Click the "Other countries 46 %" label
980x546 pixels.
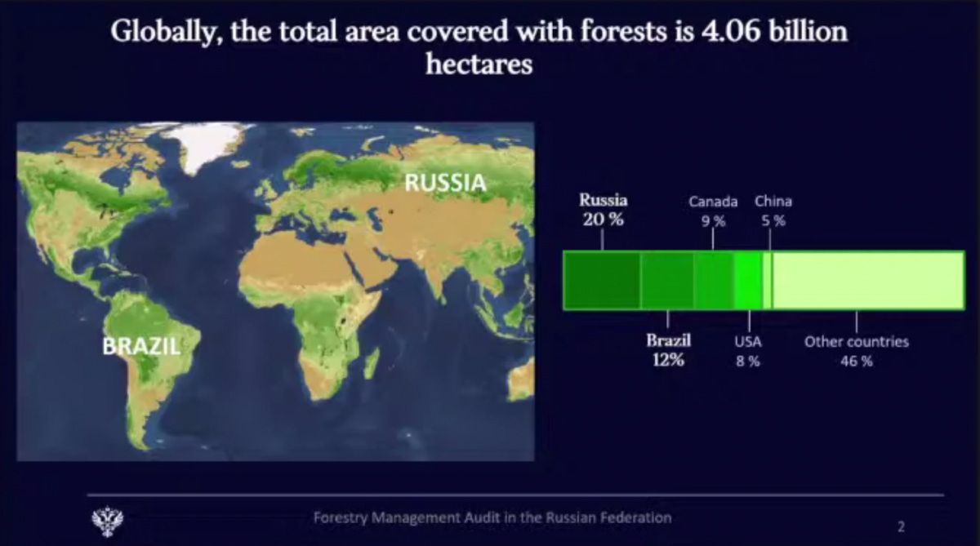pyautogui.click(x=857, y=352)
